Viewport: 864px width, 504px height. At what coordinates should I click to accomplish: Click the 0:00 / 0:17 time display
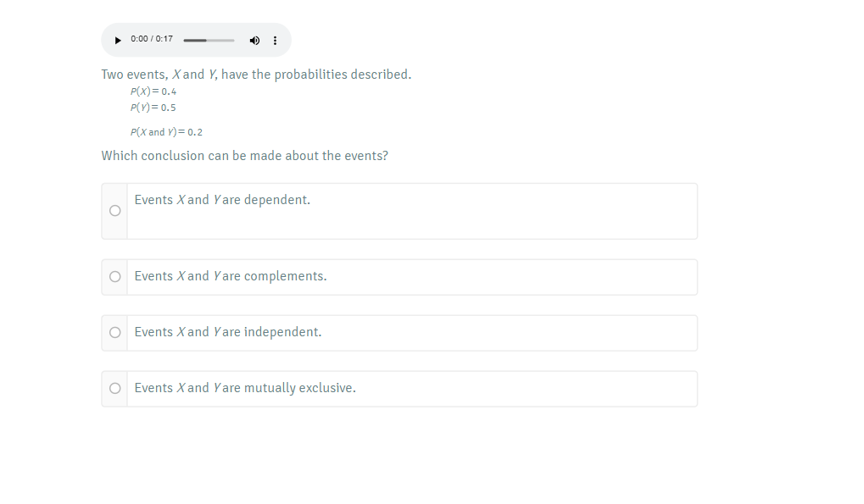152,39
